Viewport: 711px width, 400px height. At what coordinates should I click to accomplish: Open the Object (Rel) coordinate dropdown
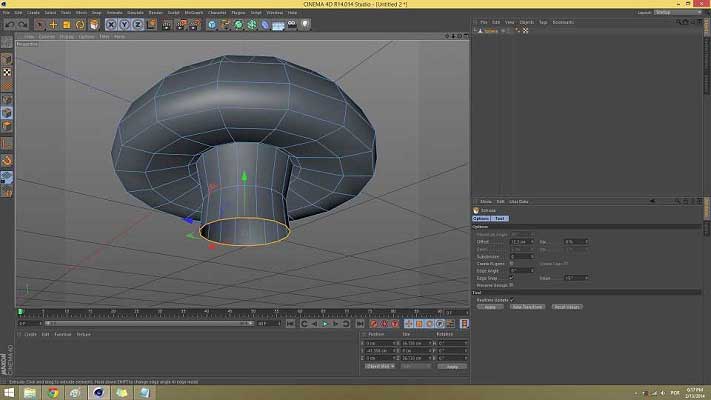379,366
